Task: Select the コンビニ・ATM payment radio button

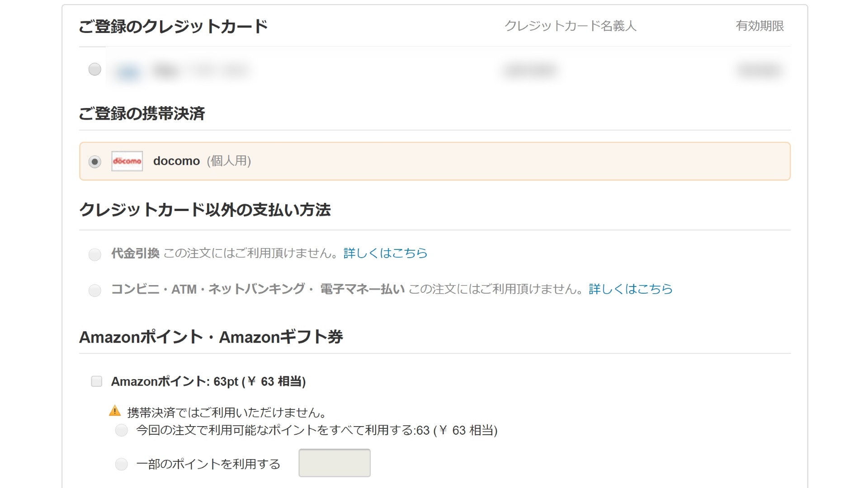Action: [x=95, y=290]
